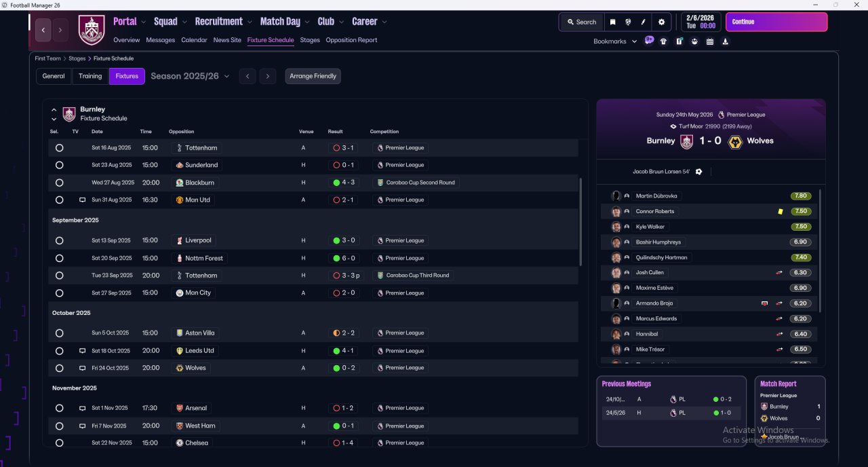Click the substitution arrow on Josh Cullen
868x467 pixels.
[x=779, y=273]
